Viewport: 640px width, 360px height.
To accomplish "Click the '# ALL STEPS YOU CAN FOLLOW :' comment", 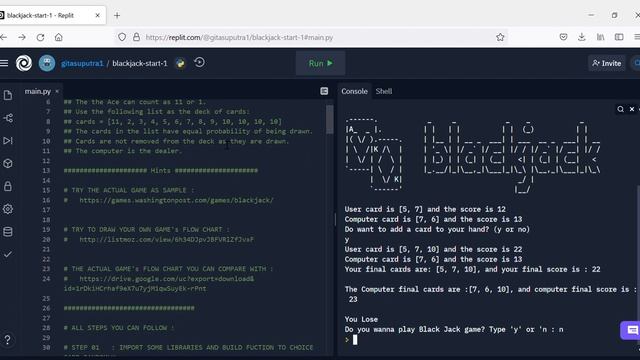I will point(119,328).
